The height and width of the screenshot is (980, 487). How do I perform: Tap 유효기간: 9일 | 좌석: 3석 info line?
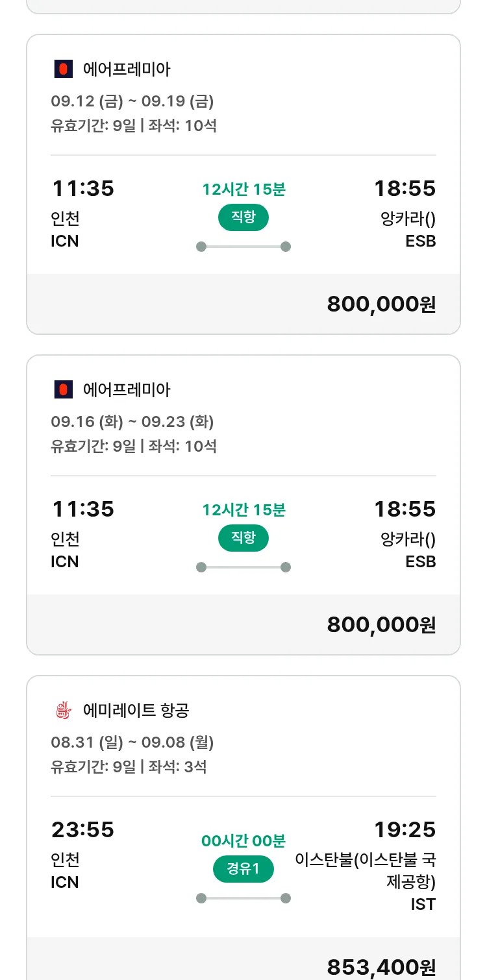point(129,766)
